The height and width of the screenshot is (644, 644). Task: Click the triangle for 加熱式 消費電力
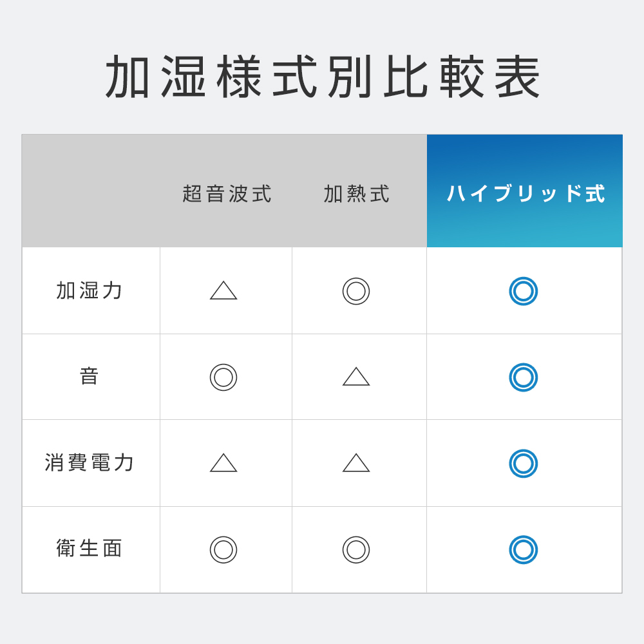pyautogui.click(x=356, y=464)
